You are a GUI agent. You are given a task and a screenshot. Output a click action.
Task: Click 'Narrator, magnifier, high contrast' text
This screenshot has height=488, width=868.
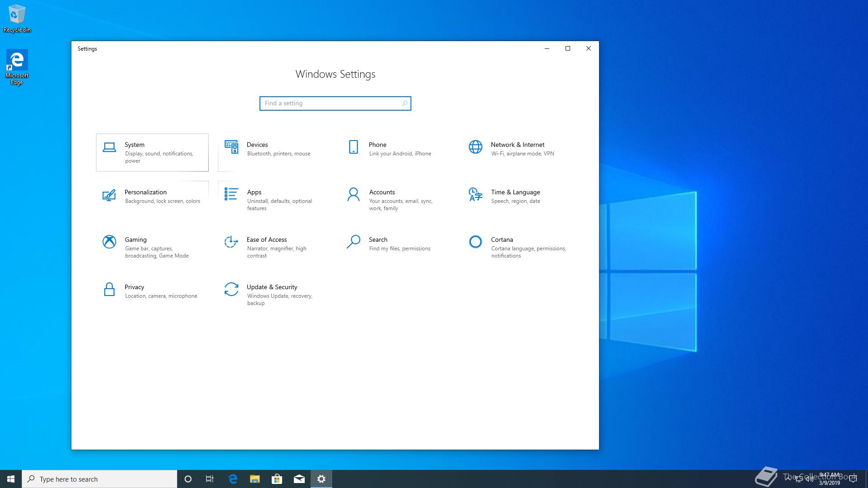click(277, 252)
